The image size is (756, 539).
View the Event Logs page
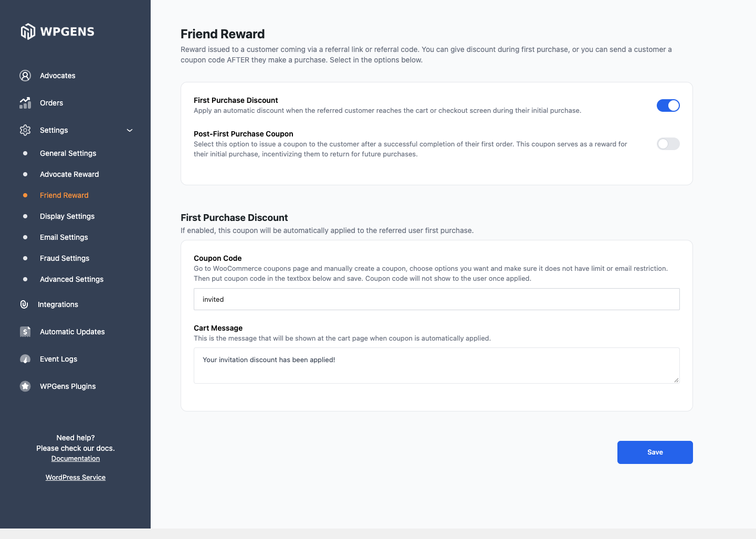pyautogui.click(x=59, y=359)
